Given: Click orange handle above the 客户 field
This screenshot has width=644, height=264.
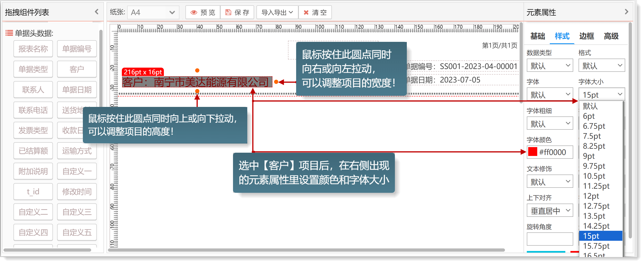Looking at the screenshot, I should tap(197, 70).
